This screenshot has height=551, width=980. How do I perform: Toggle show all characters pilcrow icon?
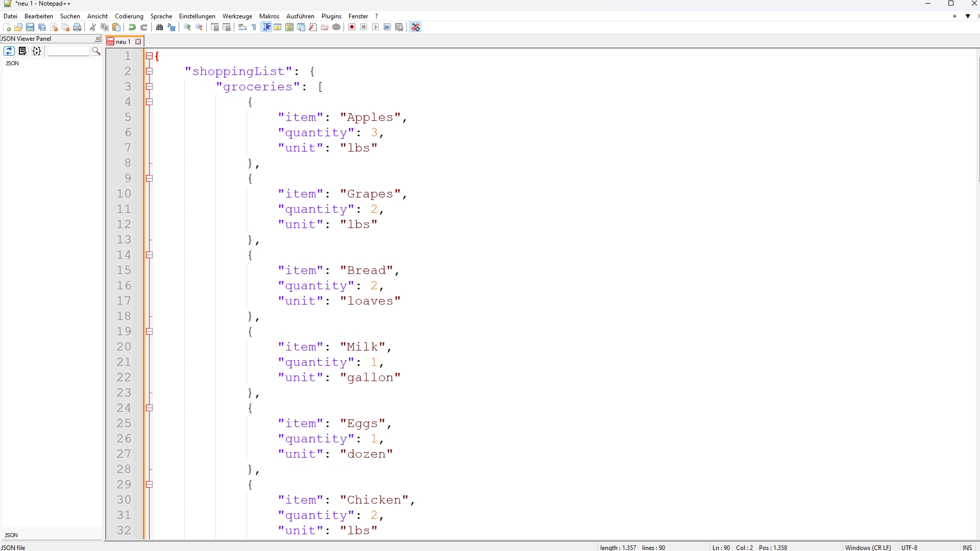tap(254, 27)
